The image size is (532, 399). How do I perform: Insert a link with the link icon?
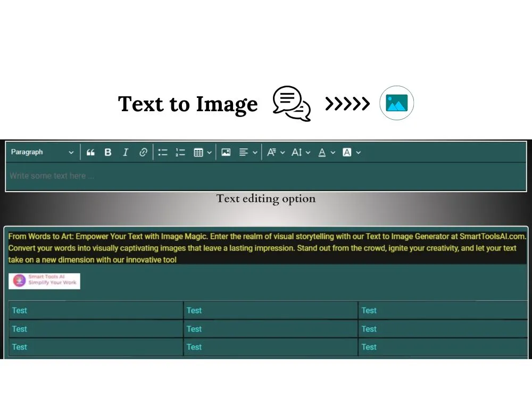coord(143,153)
